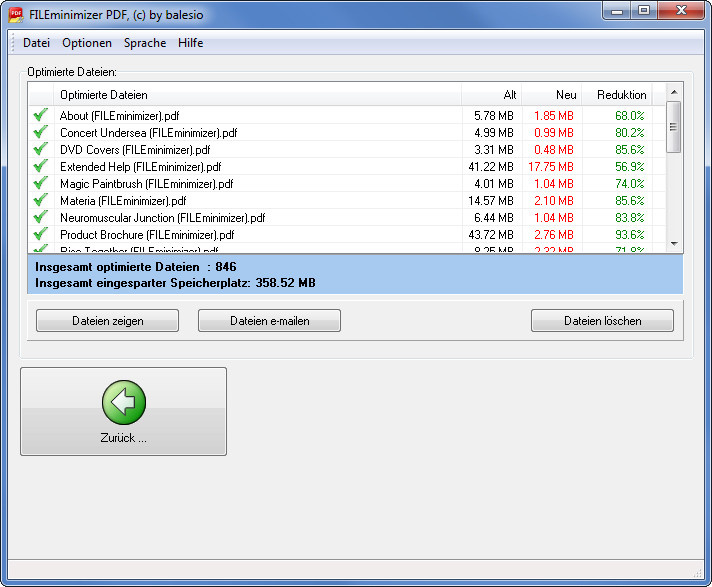Click green checkmark beside Product Brochure file
712x587 pixels.
(41, 234)
